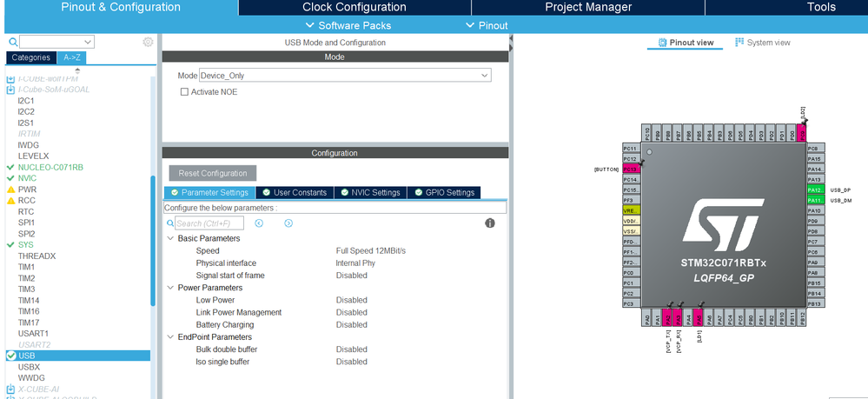This screenshot has height=399, width=868.
Task: Select NVIC in the peripheral list
Action: click(x=27, y=178)
